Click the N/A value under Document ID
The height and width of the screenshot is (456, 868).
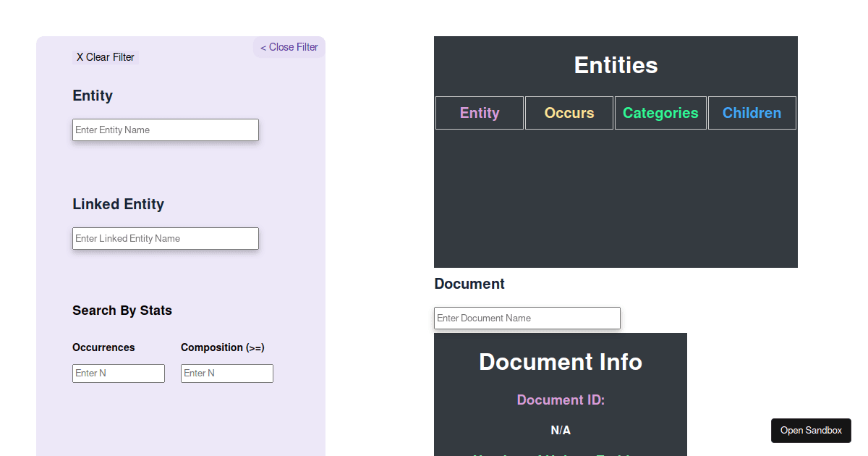(x=561, y=430)
